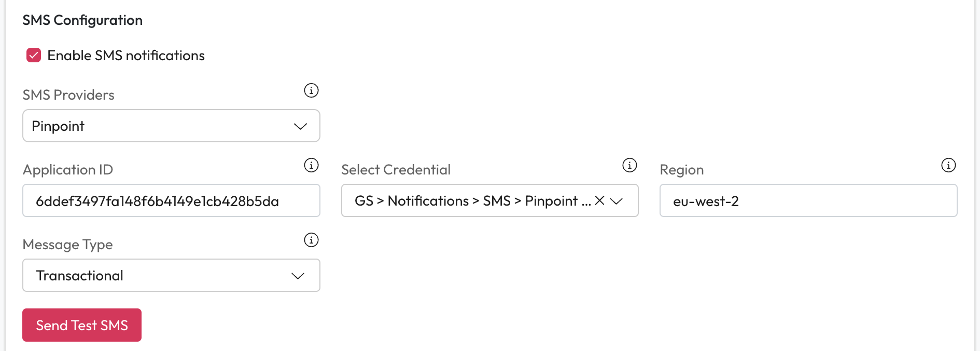980x351 pixels.
Task: Click into the Region field with eu-west-2
Action: coord(808,201)
